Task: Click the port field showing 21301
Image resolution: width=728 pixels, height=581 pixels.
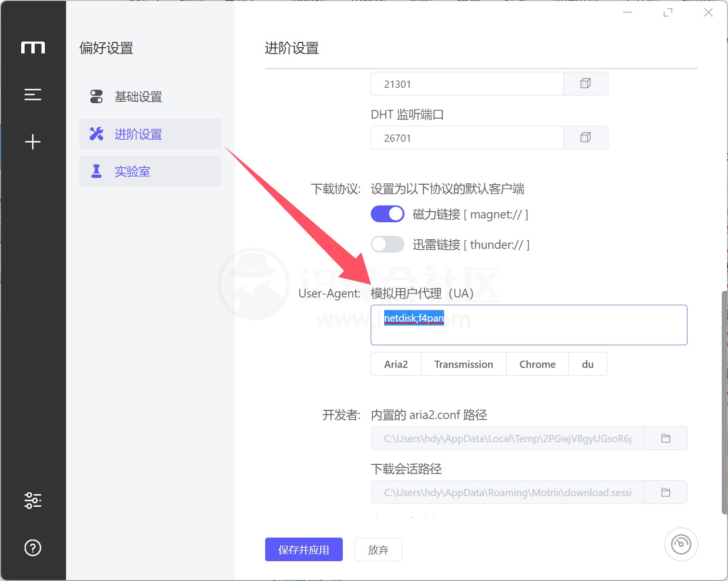Action: (x=467, y=84)
